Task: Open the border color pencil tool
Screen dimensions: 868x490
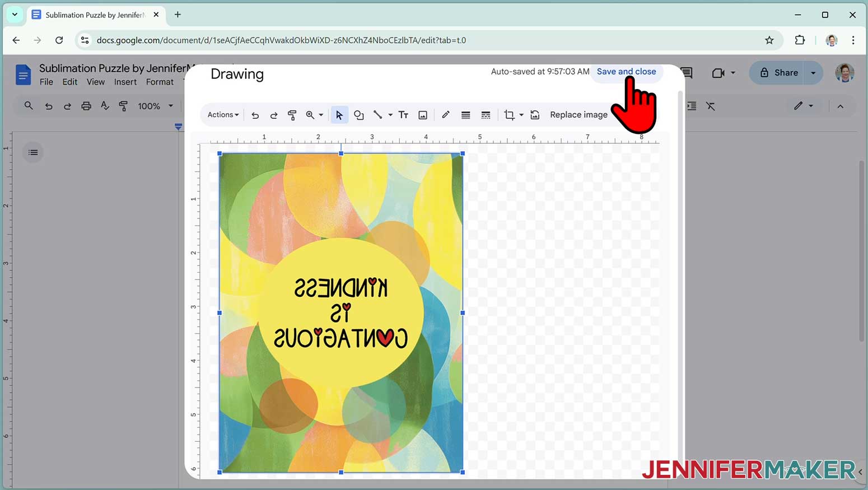Action: click(x=446, y=115)
